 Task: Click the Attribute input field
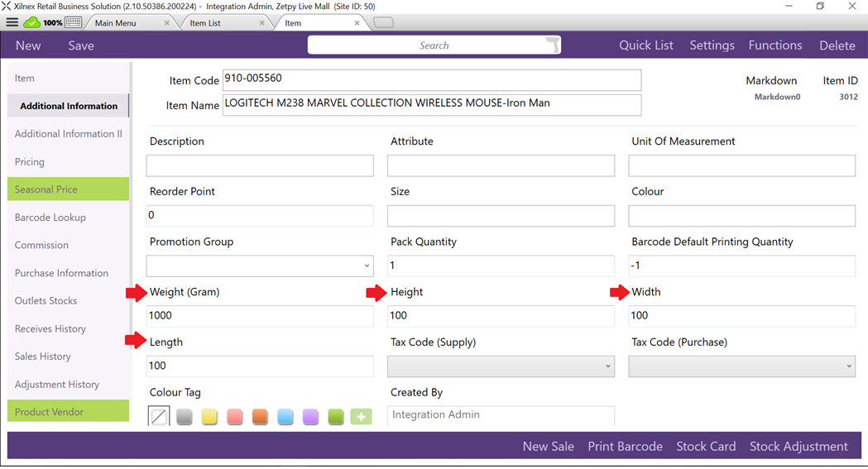click(501, 165)
